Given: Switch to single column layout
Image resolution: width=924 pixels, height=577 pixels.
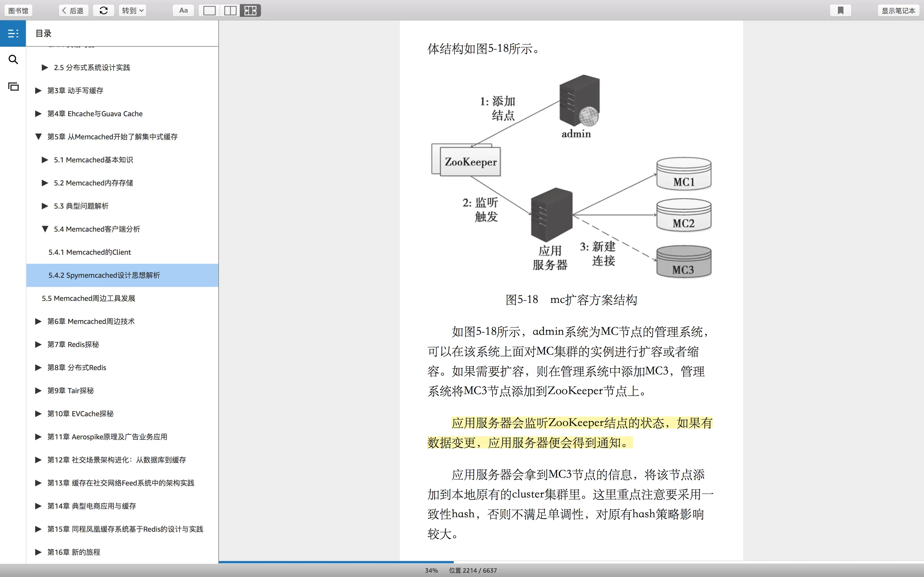Looking at the screenshot, I should [209, 11].
